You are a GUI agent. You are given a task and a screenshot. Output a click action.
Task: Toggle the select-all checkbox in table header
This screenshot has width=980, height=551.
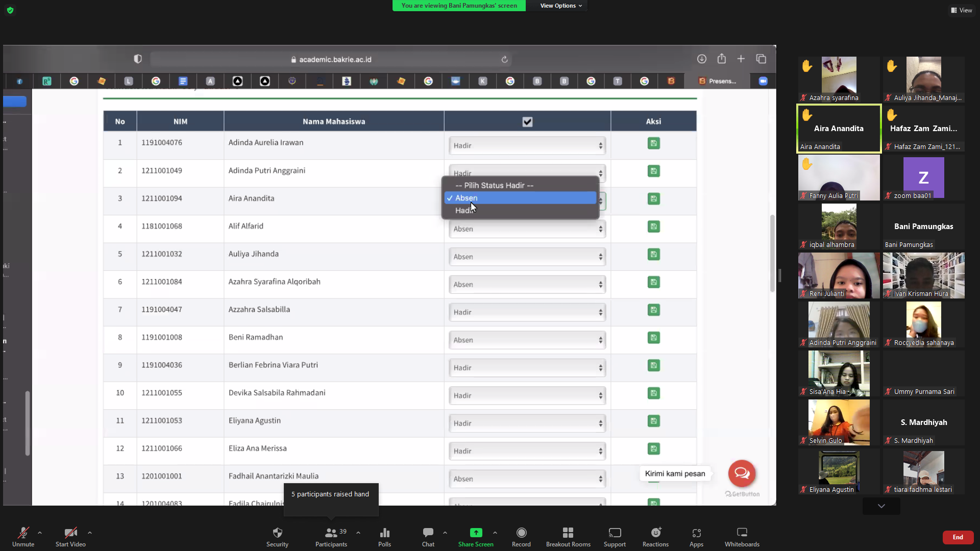click(x=527, y=122)
